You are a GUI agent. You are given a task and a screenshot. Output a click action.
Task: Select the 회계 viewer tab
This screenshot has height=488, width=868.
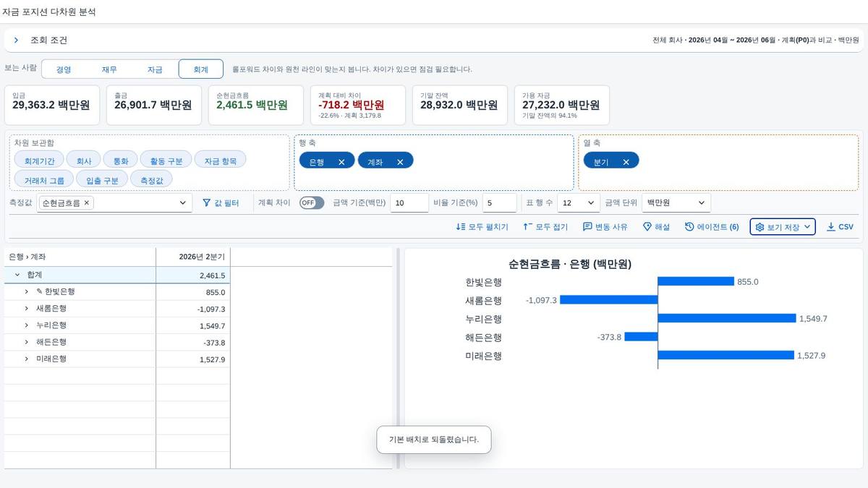point(200,69)
